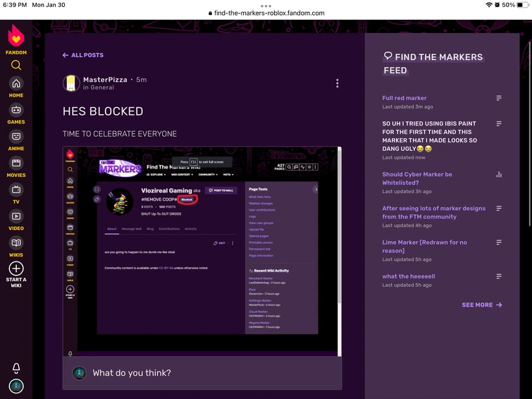The image size is (532, 399).
Task: Open MasterPizza's username link
Action: coord(105,80)
